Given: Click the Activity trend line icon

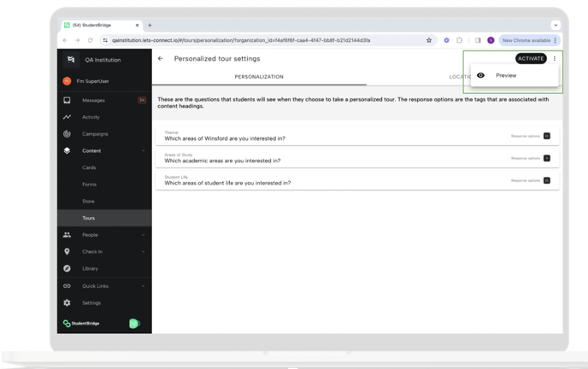Looking at the screenshot, I should click(67, 117).
